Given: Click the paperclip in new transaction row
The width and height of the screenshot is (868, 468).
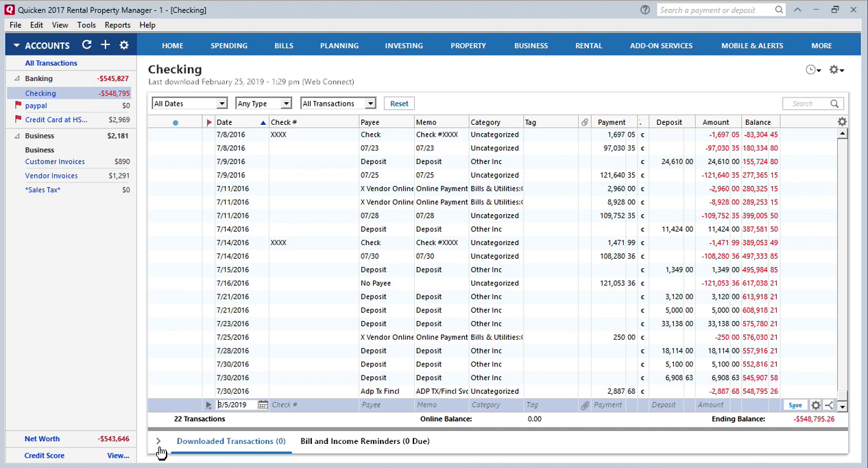Looking at the screenshot, I should click(585, 406).
